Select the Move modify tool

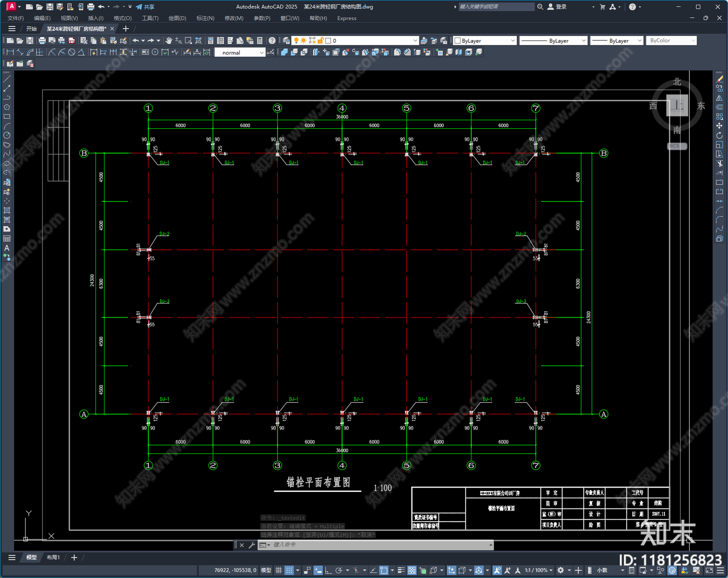pyautogui.click(x=719, y=126)
